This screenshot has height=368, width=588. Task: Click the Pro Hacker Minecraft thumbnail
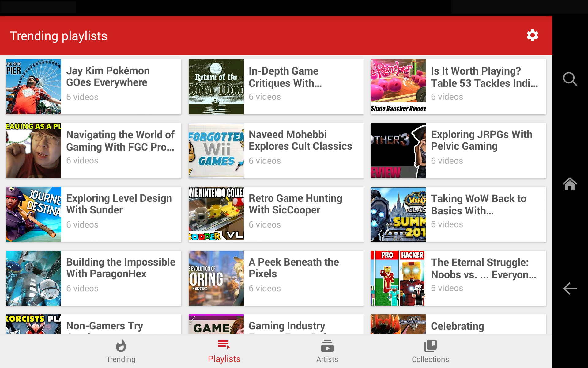coord(398,278)
